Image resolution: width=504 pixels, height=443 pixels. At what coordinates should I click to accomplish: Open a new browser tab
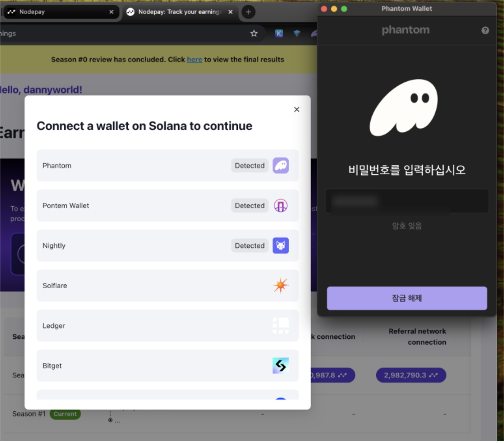(x=248, y=12)
